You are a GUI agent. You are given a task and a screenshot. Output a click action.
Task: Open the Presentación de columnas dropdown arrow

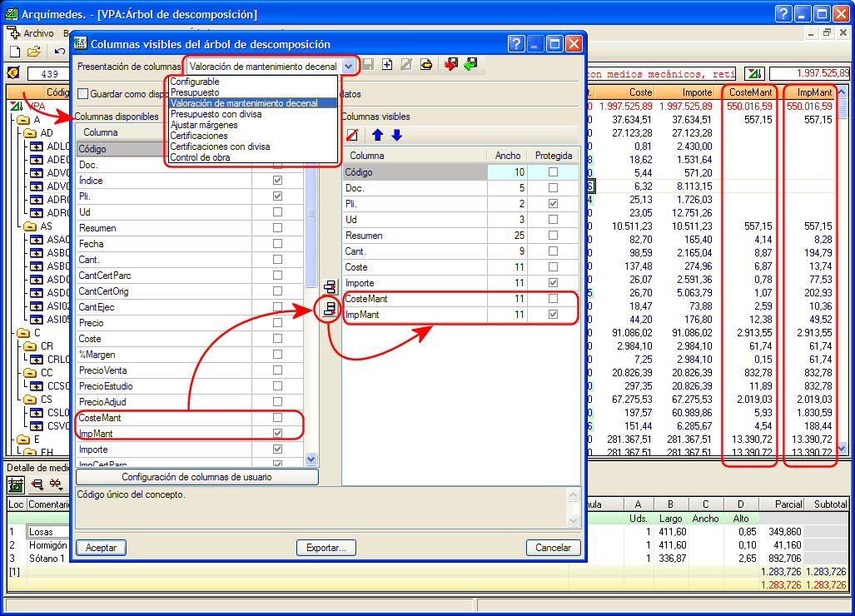(x=348, y=67)
